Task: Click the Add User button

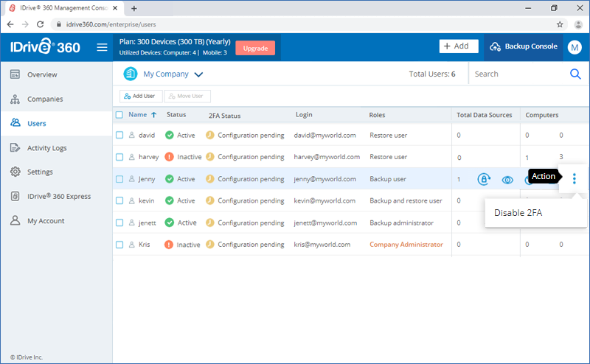Action: coord(141,96)
